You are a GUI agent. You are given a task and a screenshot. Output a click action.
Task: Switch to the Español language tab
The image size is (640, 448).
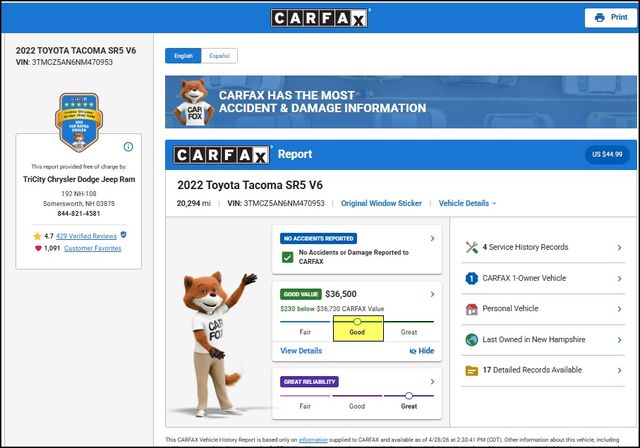pyautogui.click(x=219, y=56)
